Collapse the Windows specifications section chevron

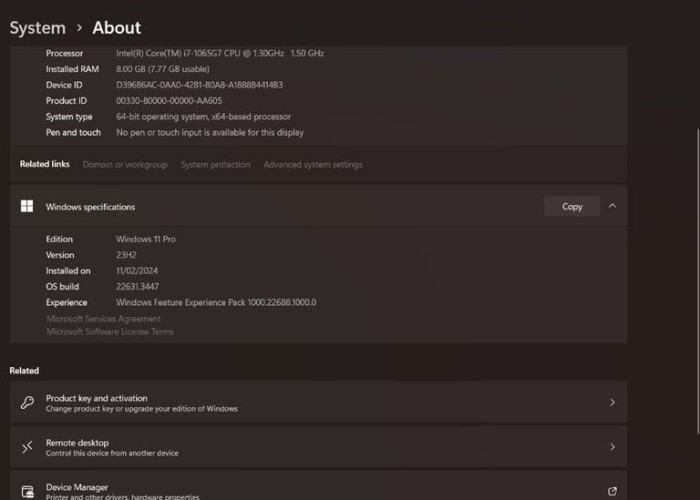[x=612, y=206]
